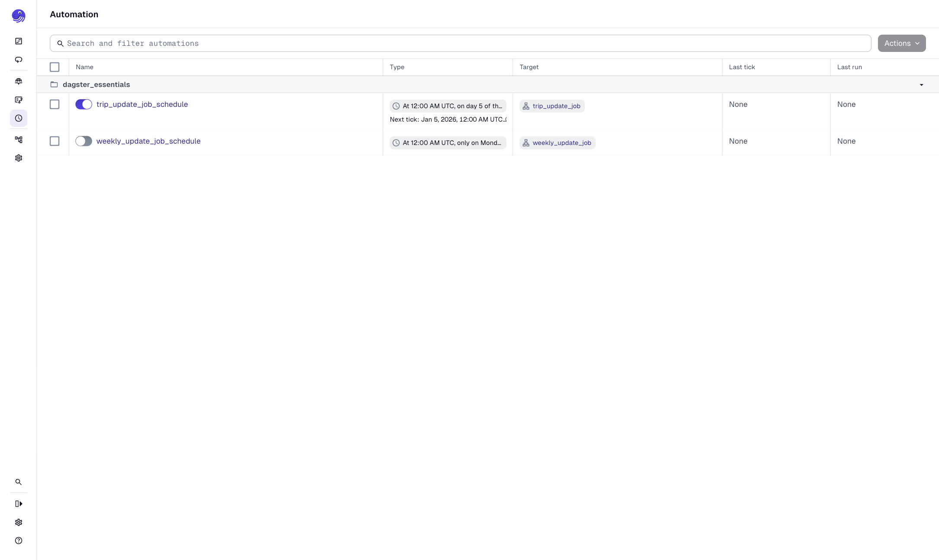Open global search via the magnifier icon
The height and width of the screenshot is (560, 939).
click(x=18, y=482)
